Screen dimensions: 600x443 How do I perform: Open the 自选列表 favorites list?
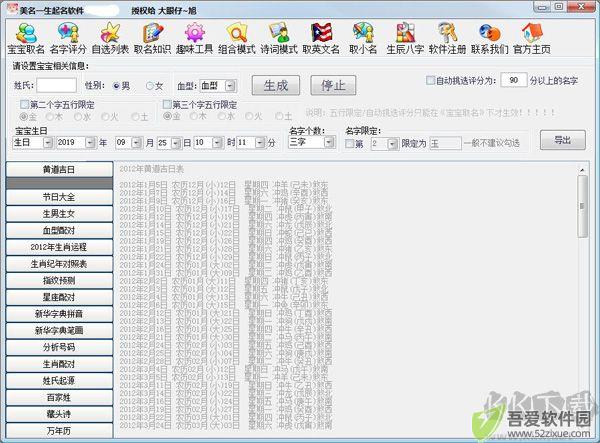(x=110, y=38)
